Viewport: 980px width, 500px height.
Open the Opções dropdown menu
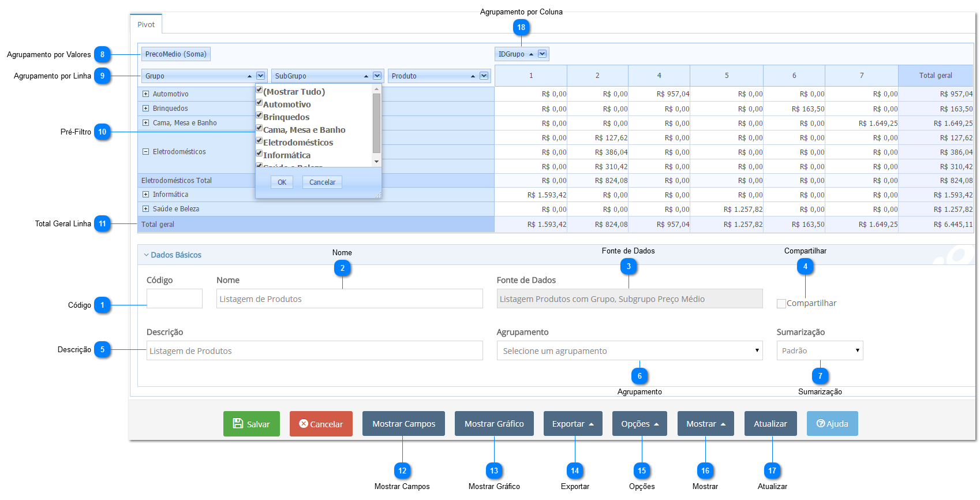(639, 424)
